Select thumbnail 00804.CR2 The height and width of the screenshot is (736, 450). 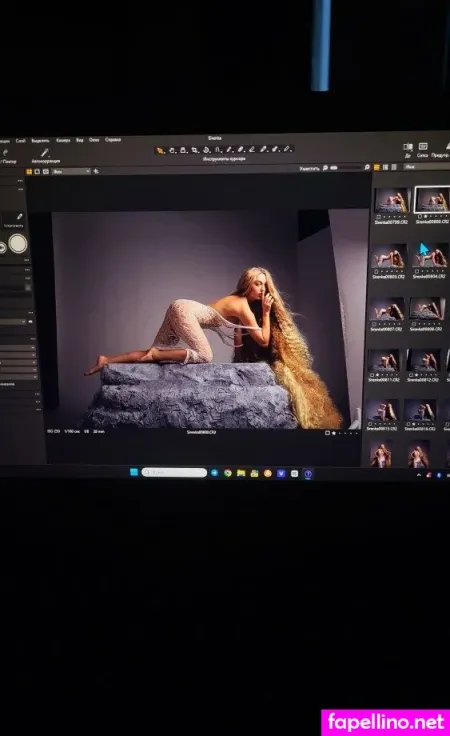(429, 256)
